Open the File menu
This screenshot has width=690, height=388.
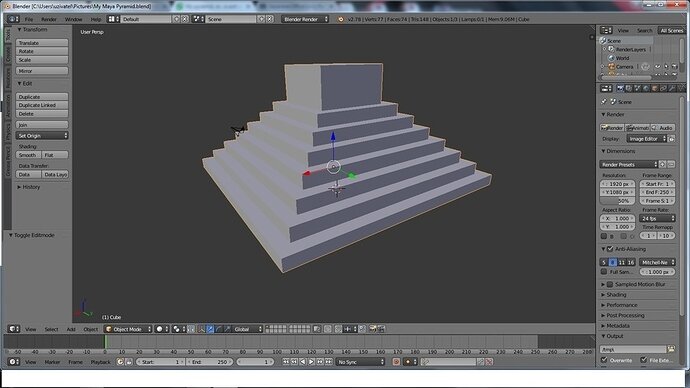pos(29,19)
